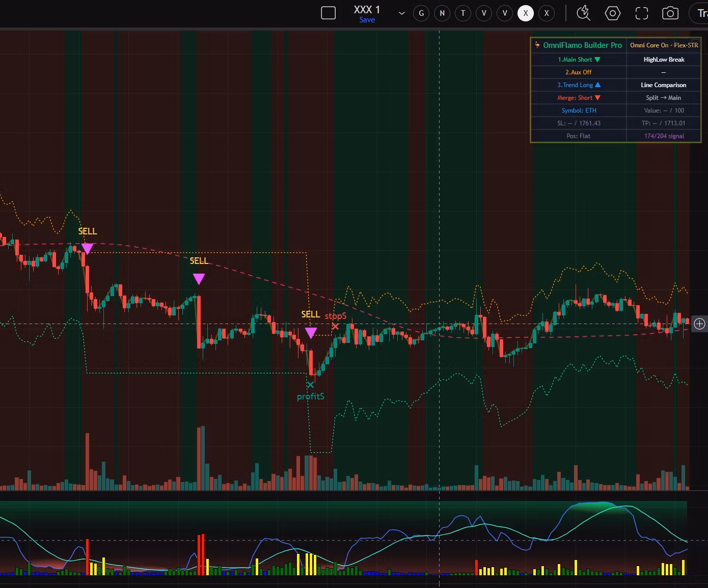708x588 pixels.
Task: Click the partially visible Trade button
Action: (x=700, y=13)
